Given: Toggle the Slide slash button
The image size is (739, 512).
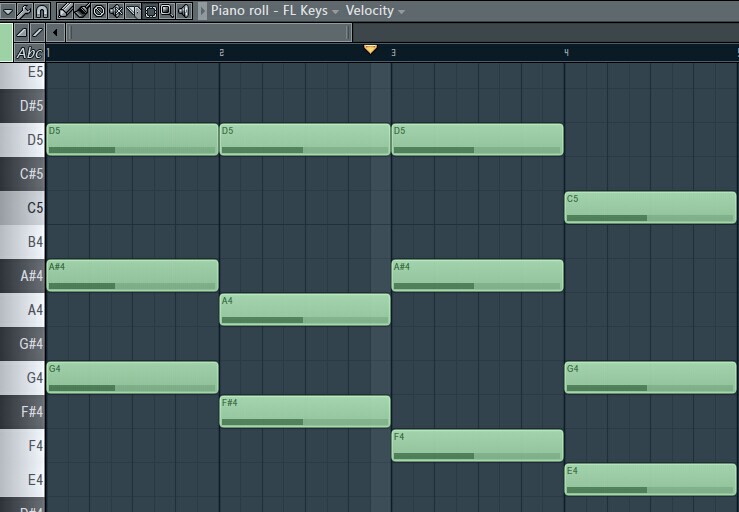Looking at the screenshot, I should [x=37, y=33].
